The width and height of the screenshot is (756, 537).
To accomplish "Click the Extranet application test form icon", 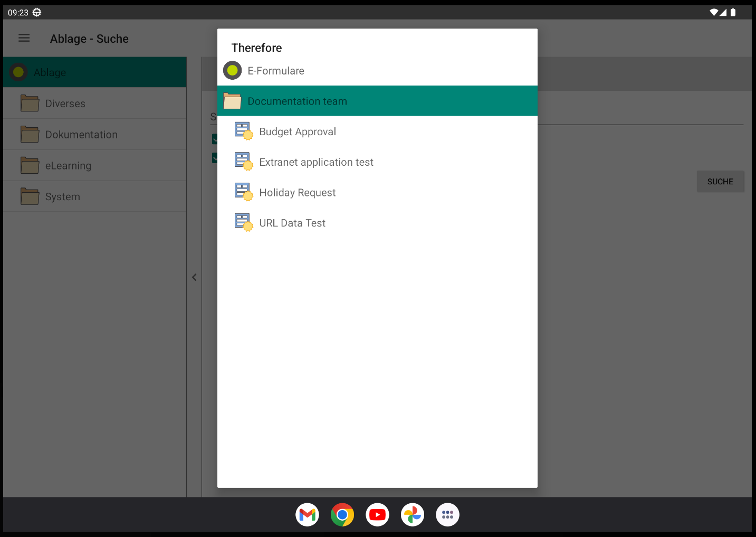I will pos(243,162).
